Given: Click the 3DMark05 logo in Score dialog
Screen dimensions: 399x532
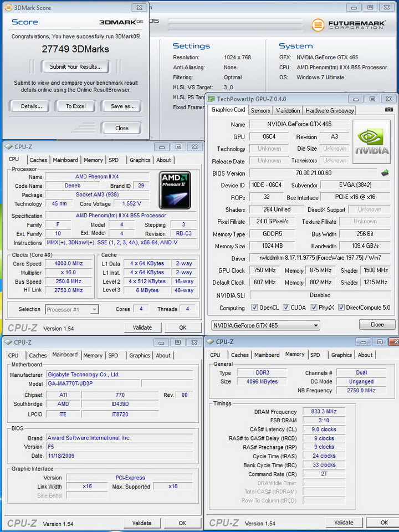Looking at the screenshot, I should 121,22.
